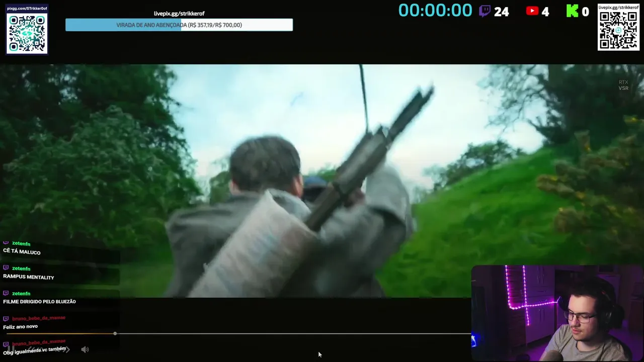Click the chat message 'FILME DIRIGIDO PELO BLUEZÃO'
The height and width of the screenshot is (362, 644).
tap(39, 302)
